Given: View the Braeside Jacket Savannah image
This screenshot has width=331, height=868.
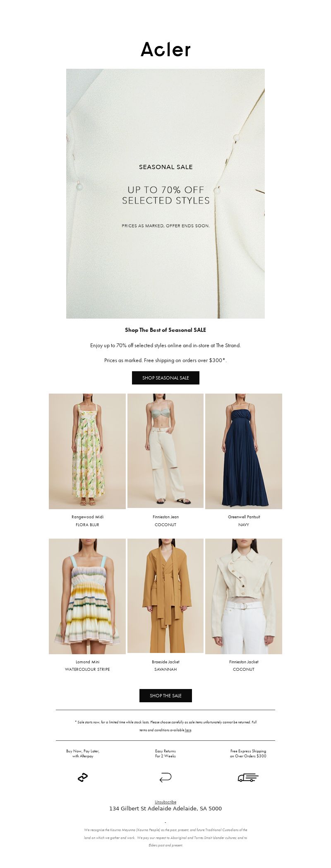Looking at the screenshot, I should [x=165, y=596].
